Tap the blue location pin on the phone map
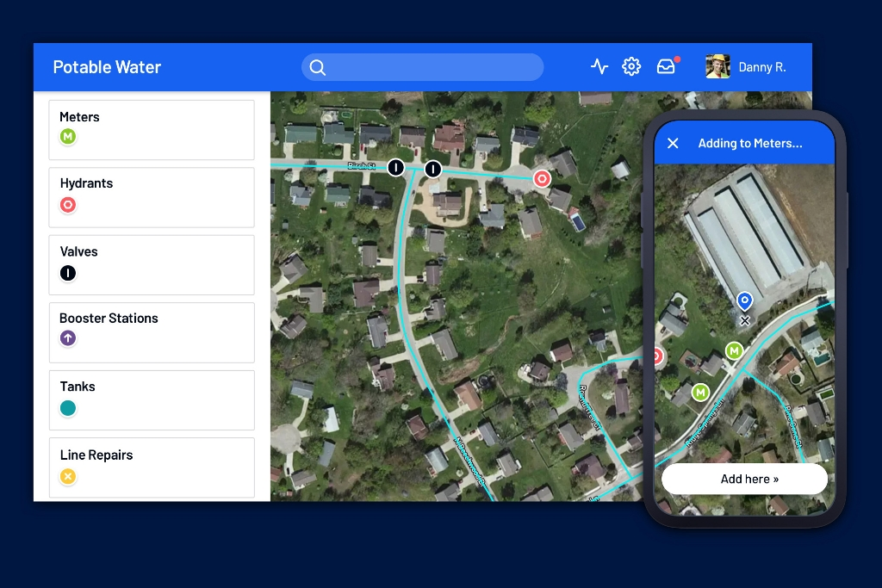This screenshot has height=588, width=882. 744,300
